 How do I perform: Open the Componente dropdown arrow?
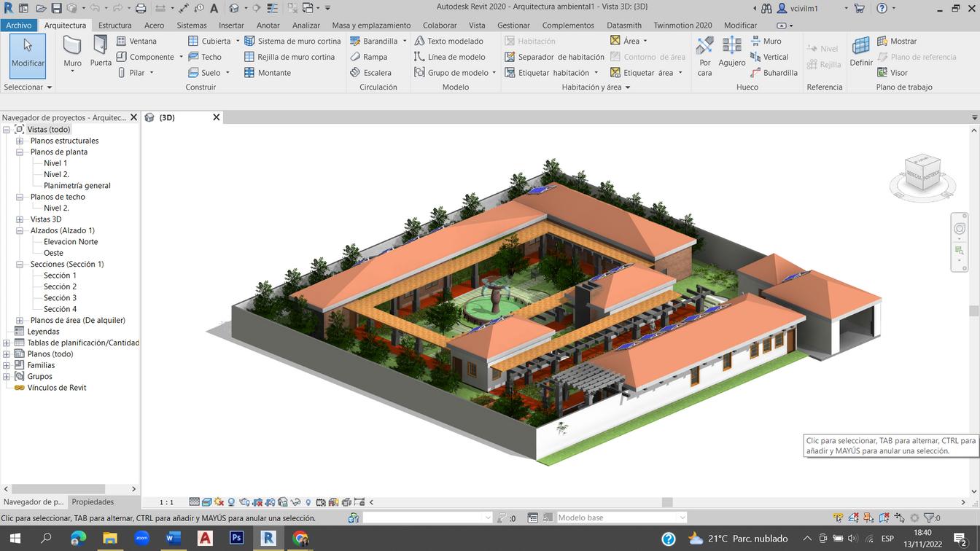181,57
